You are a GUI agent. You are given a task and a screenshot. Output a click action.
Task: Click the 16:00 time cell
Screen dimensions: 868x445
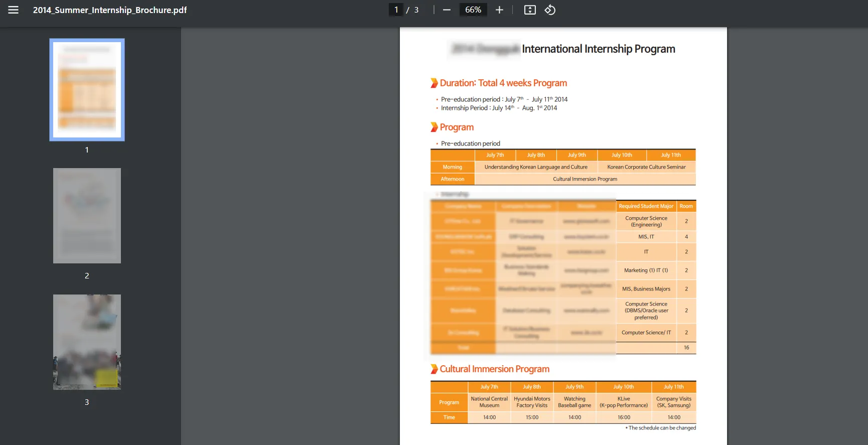(624, 417)
